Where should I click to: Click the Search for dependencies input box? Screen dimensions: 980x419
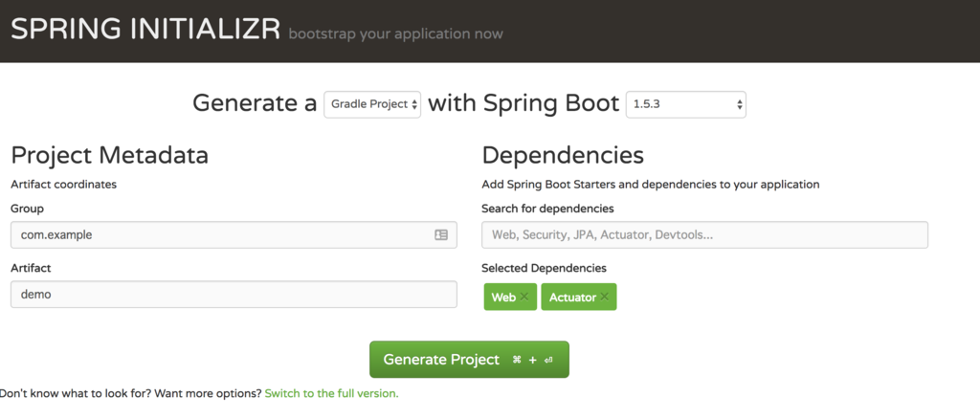pyautogui.click(x=704, y=234)
